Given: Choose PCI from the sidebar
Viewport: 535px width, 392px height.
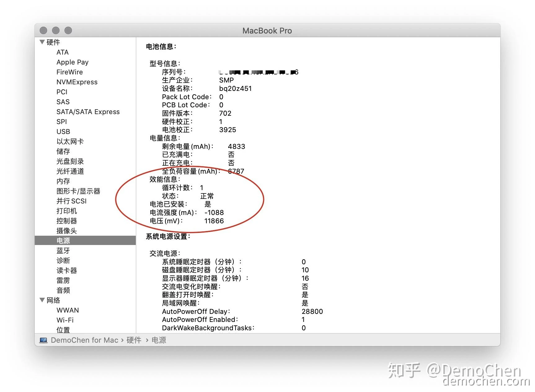Looking at the screenshot, I should coord(62,92).
